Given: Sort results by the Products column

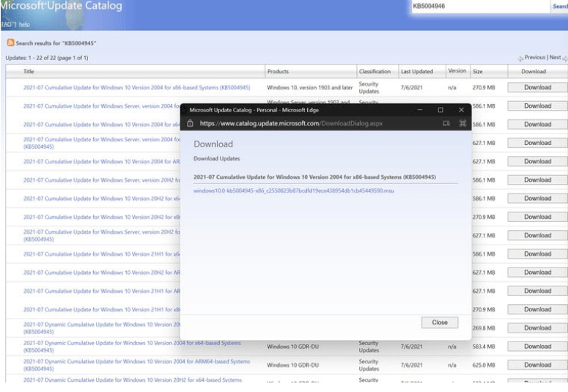Looking at the screenshot, I should [x=278, y=71].
